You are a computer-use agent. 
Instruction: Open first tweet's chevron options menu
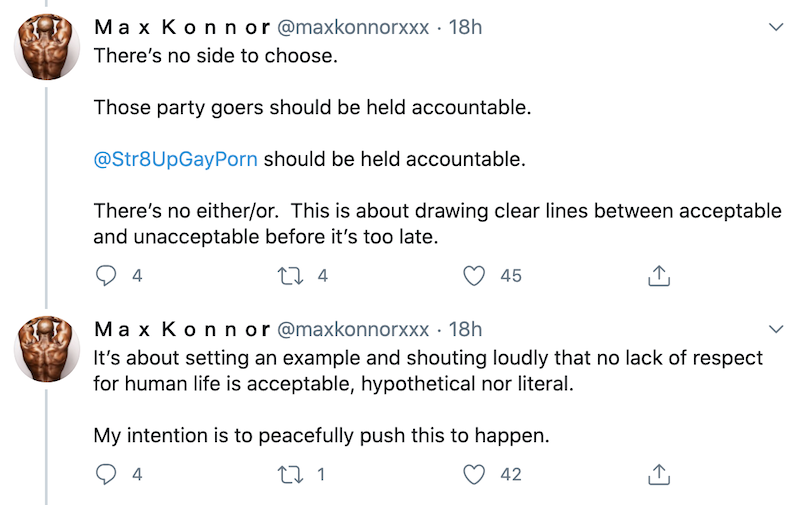[x=774, y=28]
